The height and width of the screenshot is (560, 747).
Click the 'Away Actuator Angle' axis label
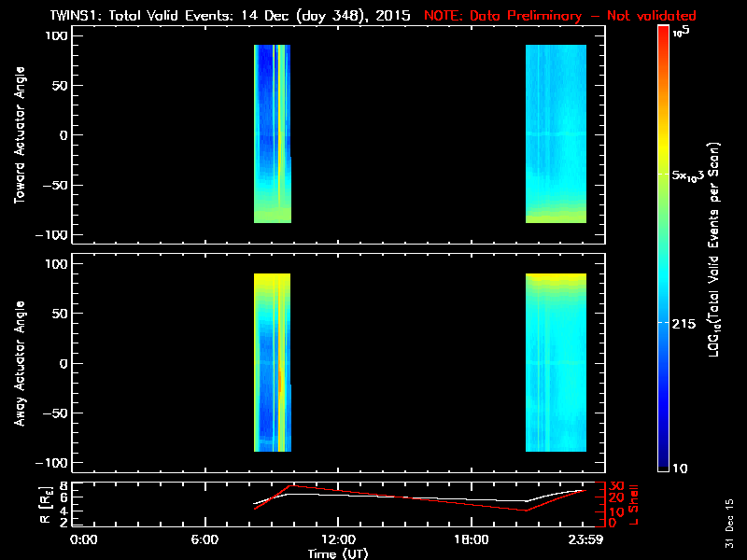17,364
